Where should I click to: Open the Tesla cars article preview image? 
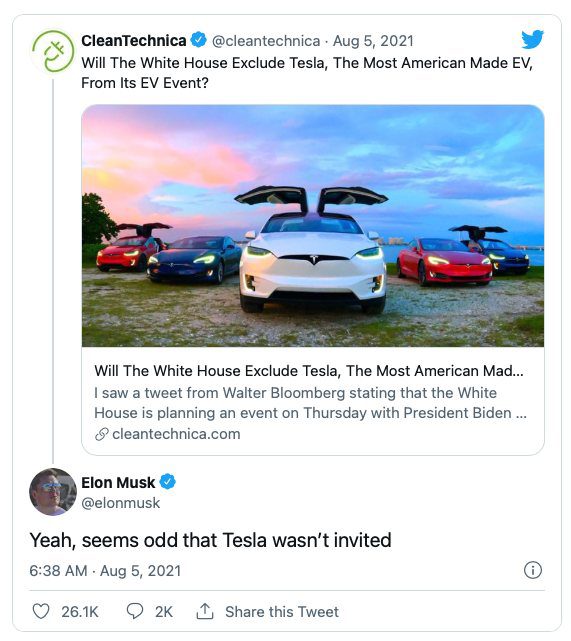click(x=313, y=226)
